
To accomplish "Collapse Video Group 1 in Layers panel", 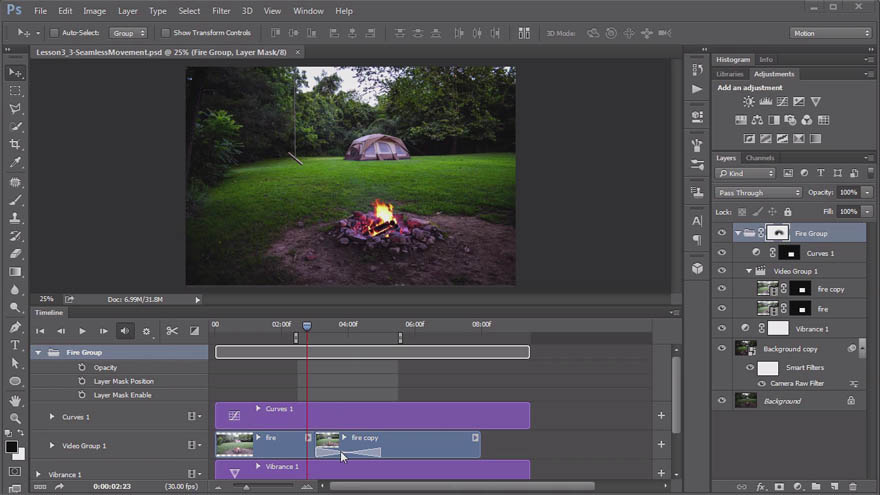I will click(x=749, y=271).
